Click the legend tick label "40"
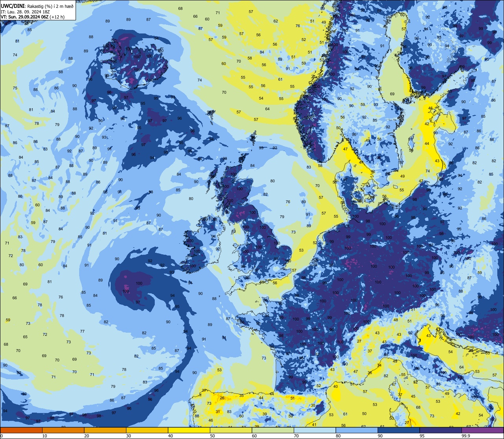This screenshot has height=439, width=504. click(170, 436)
